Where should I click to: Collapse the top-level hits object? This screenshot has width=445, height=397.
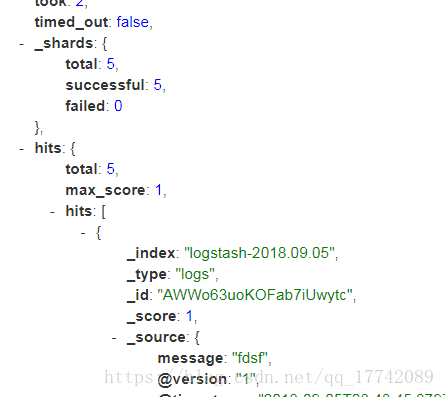[x=22, y=149]
